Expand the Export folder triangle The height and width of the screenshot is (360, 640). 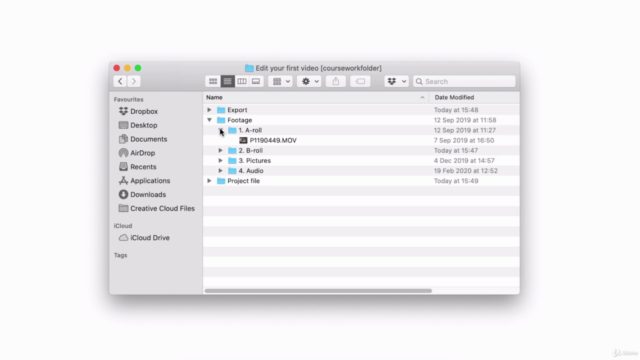click(x=209, y=110)
